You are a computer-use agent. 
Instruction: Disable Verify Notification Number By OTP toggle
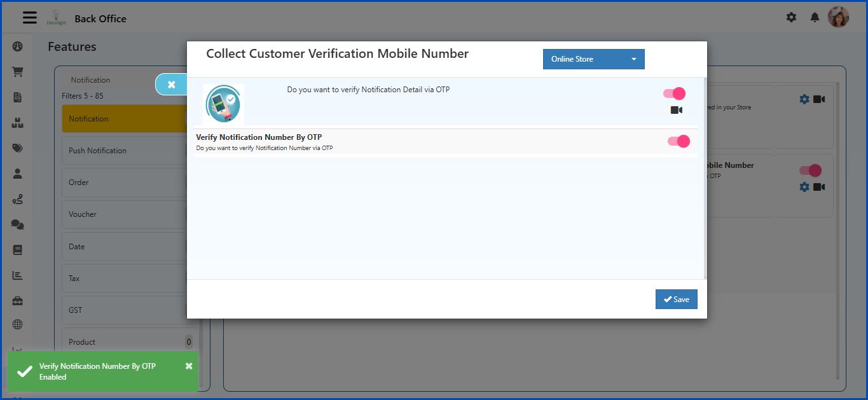click(679, 141)
